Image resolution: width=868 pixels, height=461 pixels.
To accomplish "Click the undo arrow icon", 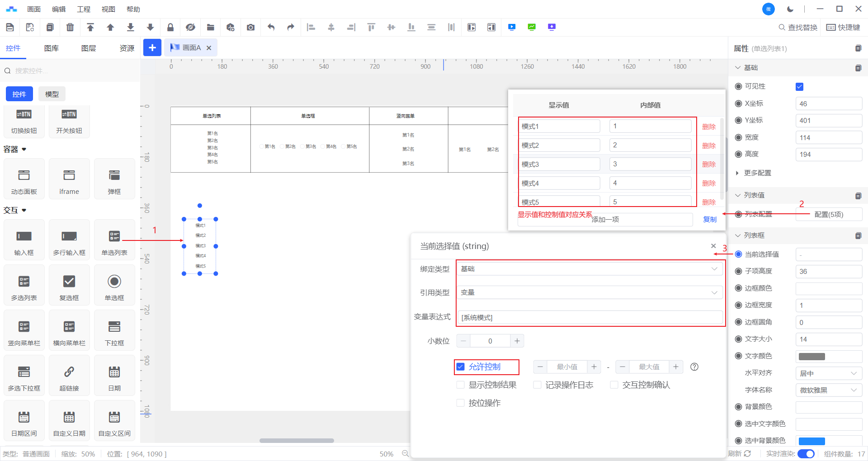I will 271,28.
